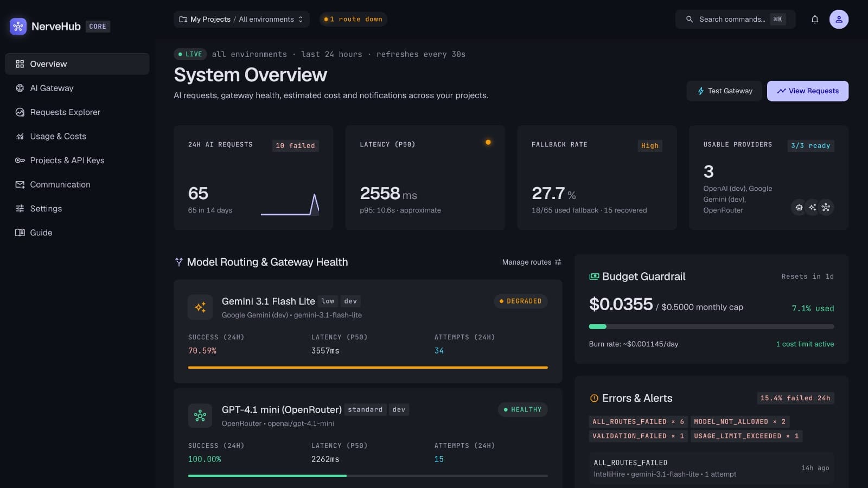Open the user profile avatar
This screenshot has height=488, width=868.
click(839, 19)
